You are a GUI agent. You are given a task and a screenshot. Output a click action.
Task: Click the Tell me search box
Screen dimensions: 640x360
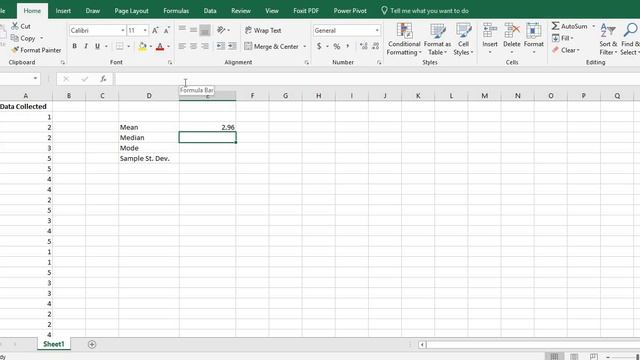point(425,11)
